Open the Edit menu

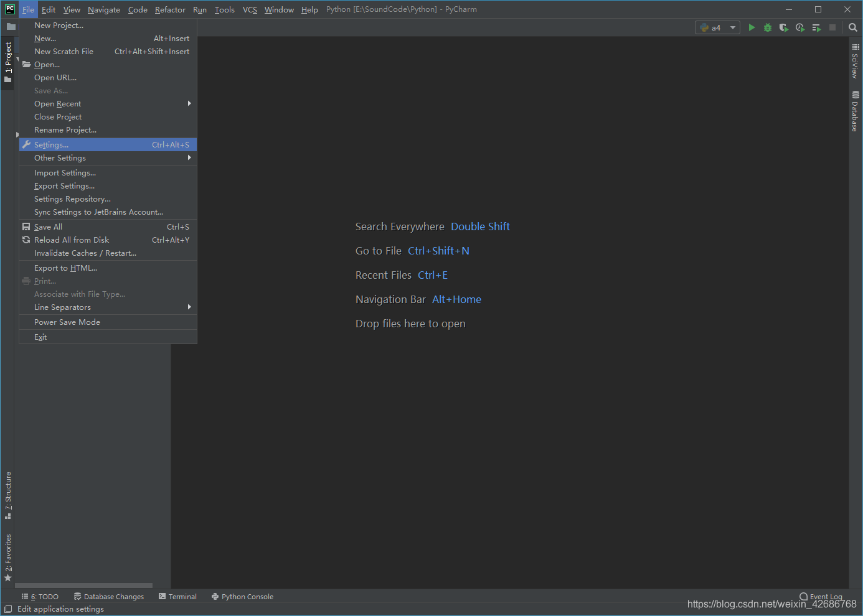point(49,9)
